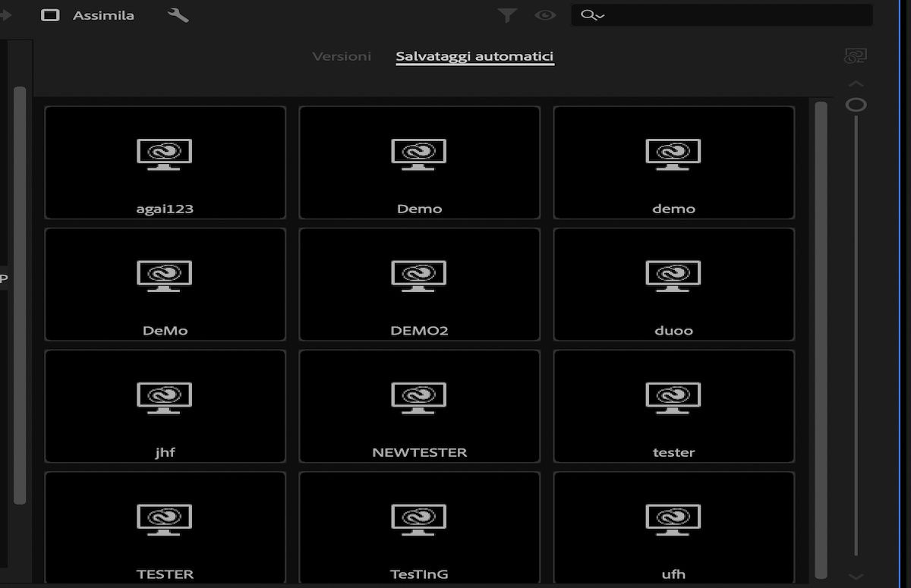Image resolution: width=911 pixels, height=588 pixels.
Task: Click the cloud monitor icon of duoo
Action: pos(673,276)
